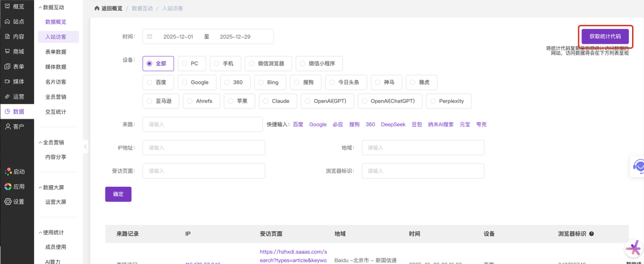Click the 获取统计代码 button
The image size is (644, 264).
click(605, 36)
